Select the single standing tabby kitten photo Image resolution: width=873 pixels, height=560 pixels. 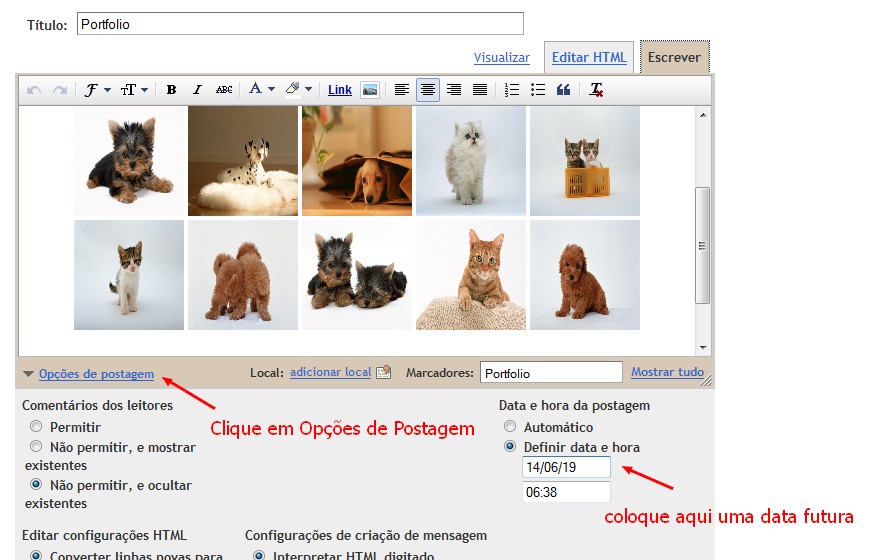[x=129, y=275]
